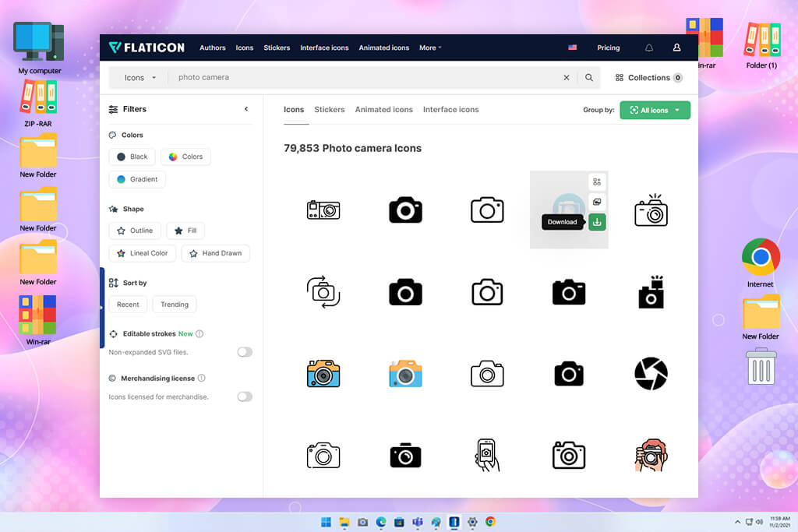Open File Explorer from the taskbar

point(344,522)
